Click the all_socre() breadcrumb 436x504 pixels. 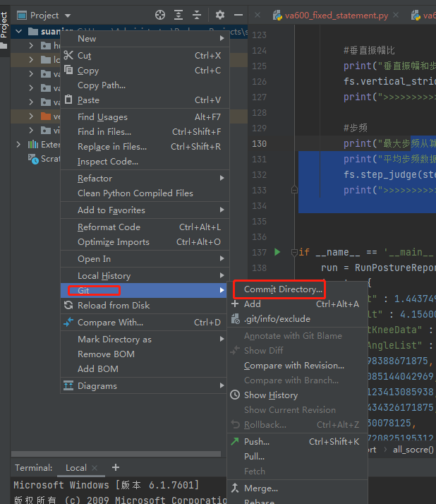click(x=413, y=450)
